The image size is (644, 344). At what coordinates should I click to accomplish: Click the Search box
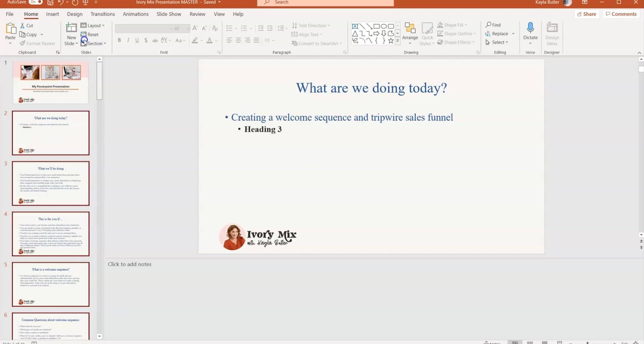click(x=325, y=2)
